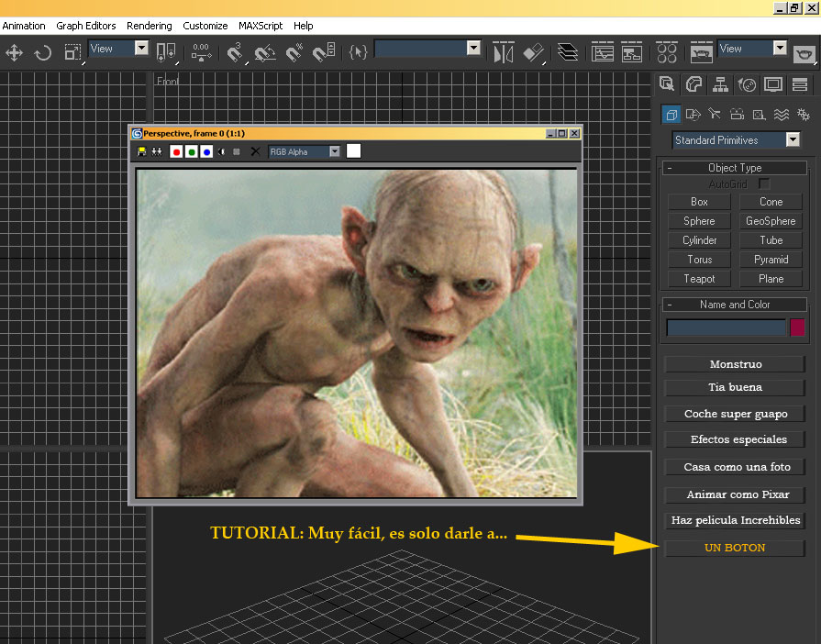Clone the rendered frame window
Image resolution: width=821 pixels, height=644 pixels.
(x=157, y=151)
